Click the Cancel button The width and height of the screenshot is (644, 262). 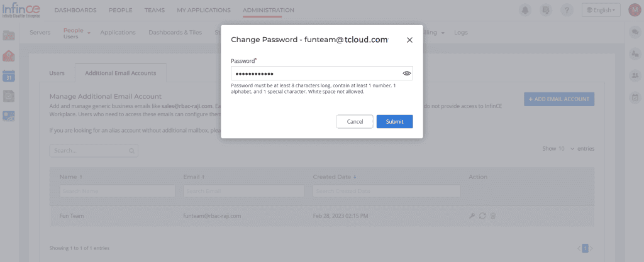tap(355, 121)
